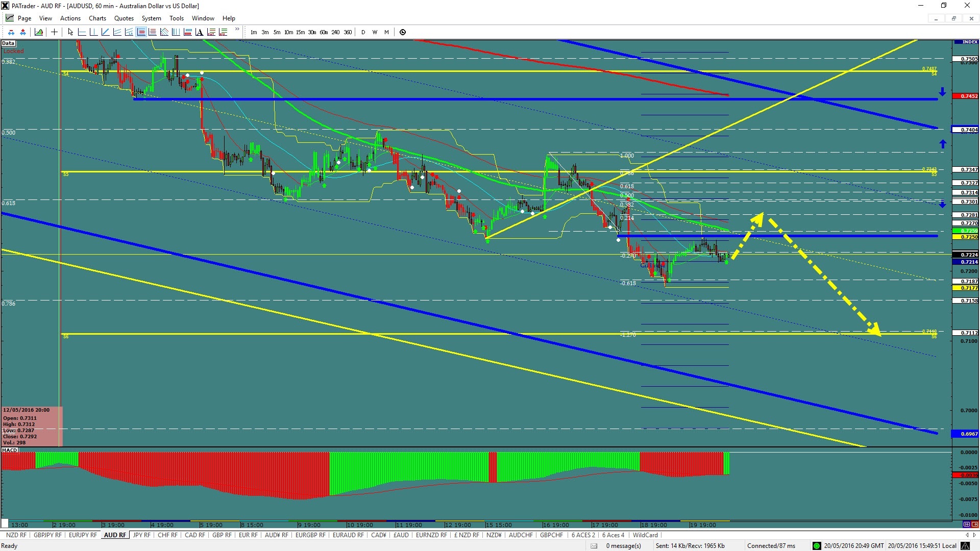This screenshot has height=551, width=980.
Task: Open the Help menu
Action: [229, 18]
